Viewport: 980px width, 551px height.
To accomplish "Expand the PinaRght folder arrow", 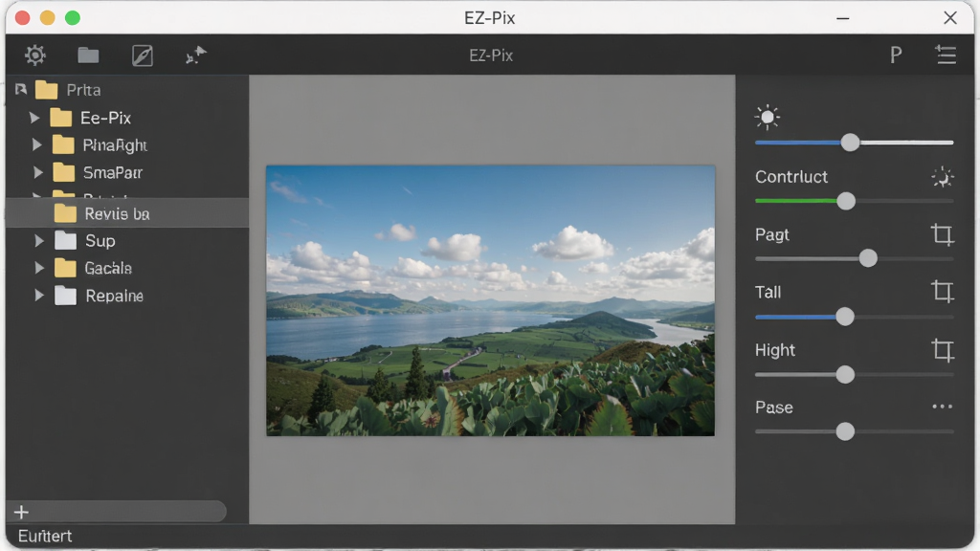I will coord(37,145).
